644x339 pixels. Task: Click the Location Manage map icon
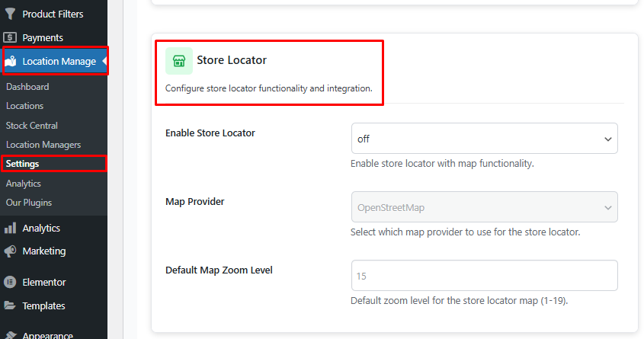11,61
